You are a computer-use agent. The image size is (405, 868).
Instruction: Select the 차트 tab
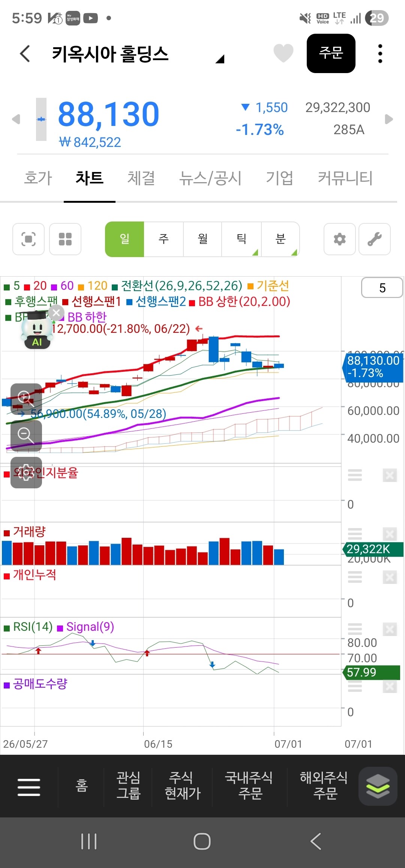click(x=90, y=178)
